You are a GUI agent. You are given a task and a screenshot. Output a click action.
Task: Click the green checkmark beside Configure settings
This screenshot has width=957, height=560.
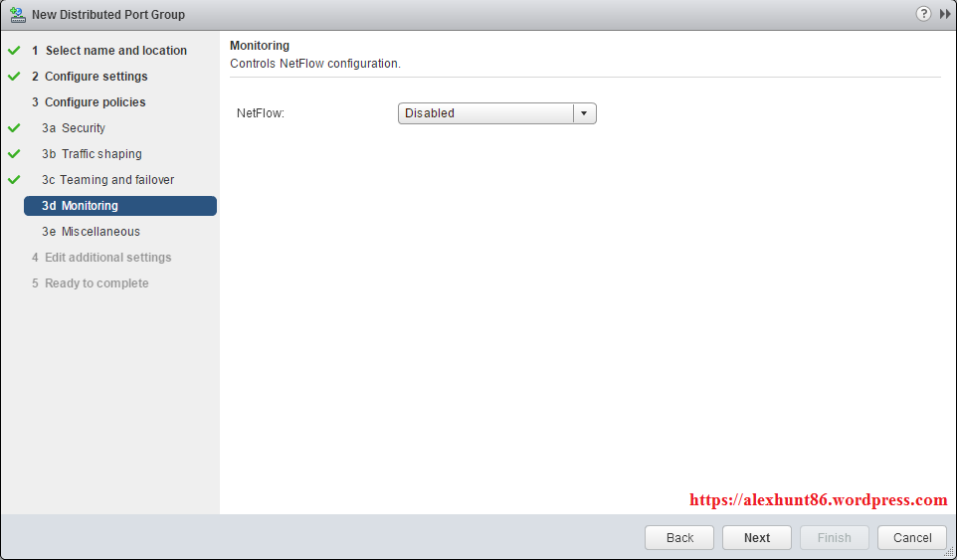pos(14,77)
